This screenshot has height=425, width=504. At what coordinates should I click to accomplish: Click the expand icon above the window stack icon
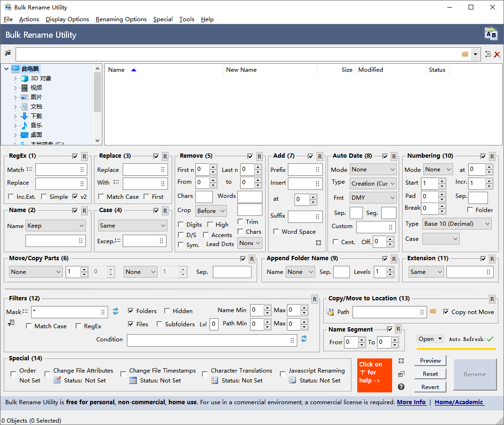(401, 361)
